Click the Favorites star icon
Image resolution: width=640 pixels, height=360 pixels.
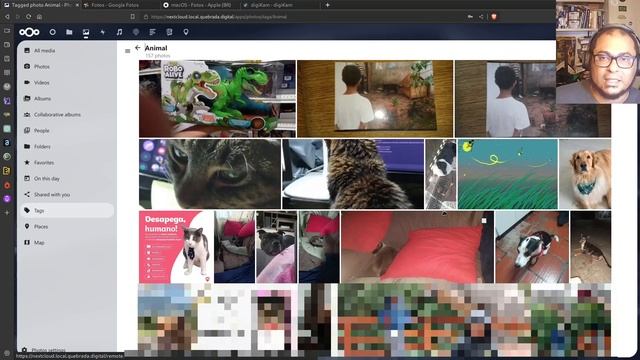(27, 162)
